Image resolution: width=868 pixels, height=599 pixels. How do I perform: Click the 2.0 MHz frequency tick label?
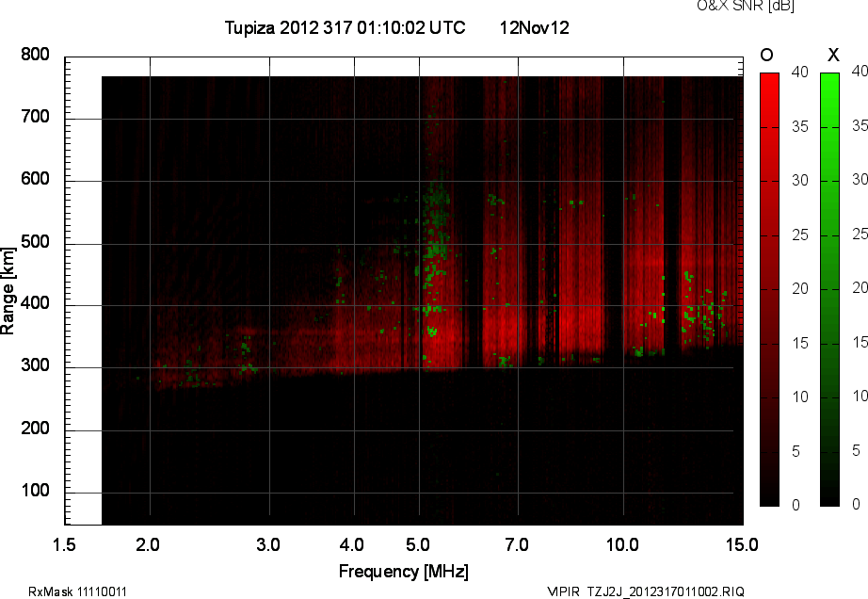(x=148, y=545)
